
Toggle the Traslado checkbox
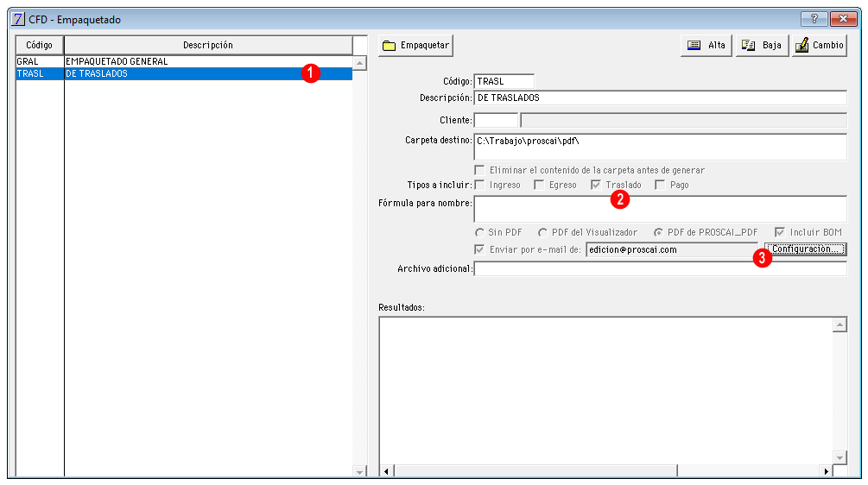(x=596, y=185)
